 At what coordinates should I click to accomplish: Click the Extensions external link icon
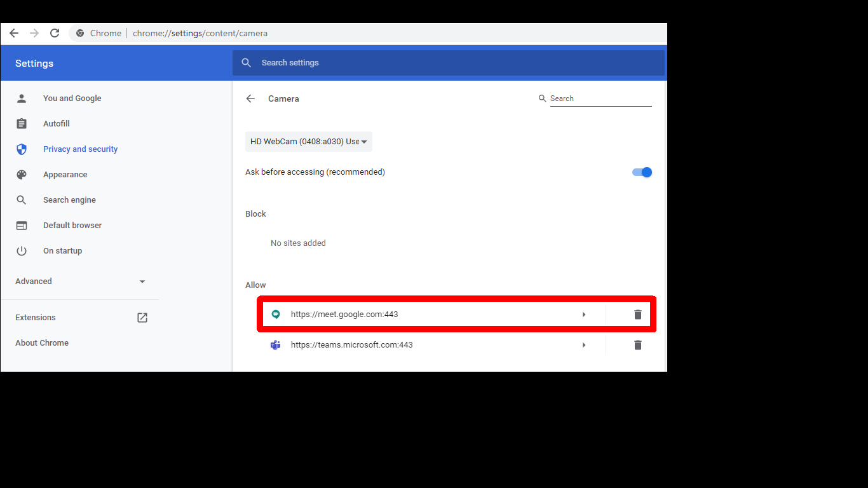(x=142, y=318)
